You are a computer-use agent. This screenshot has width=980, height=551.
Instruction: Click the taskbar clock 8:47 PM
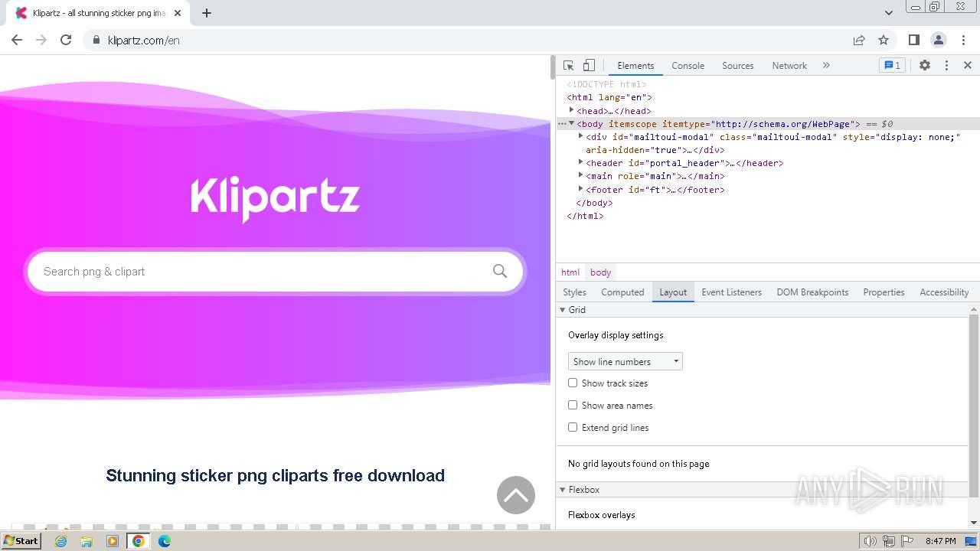tap(940, 541)
